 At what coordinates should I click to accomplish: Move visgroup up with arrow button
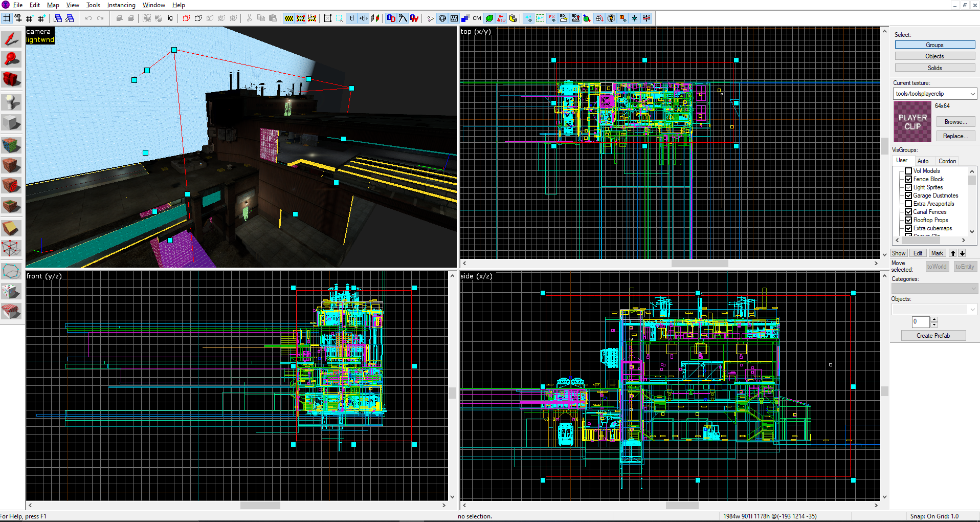click(953, 253)
